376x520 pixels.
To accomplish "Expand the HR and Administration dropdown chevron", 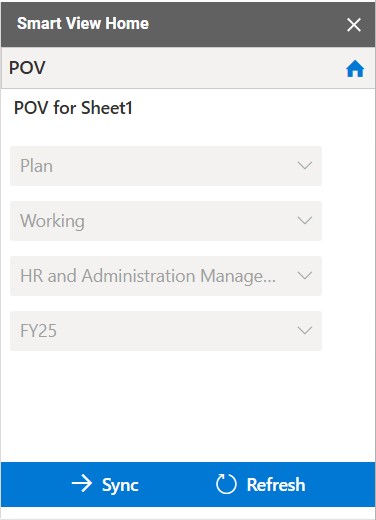I will coord(305,276).
